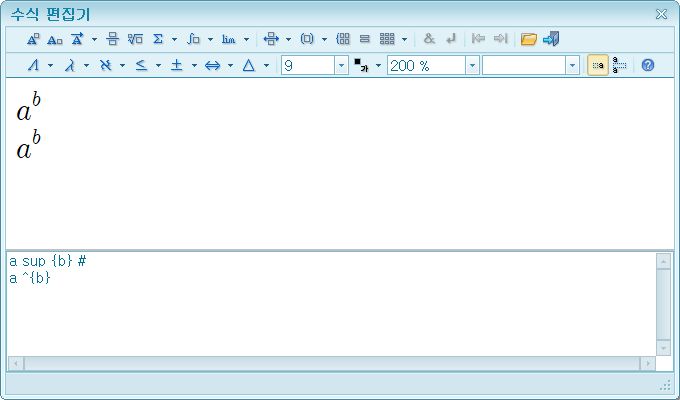Expand the summation dropdown arrow

(x=174, y=39)
